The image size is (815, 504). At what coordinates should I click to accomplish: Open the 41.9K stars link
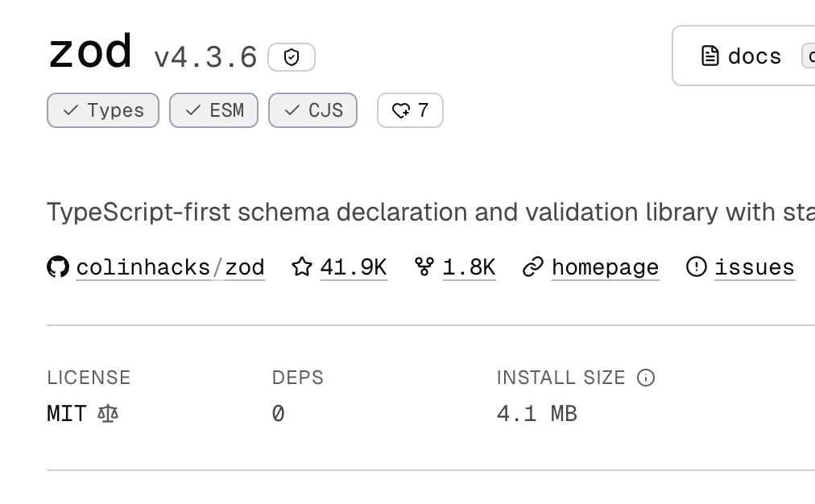tap(354, 267)
